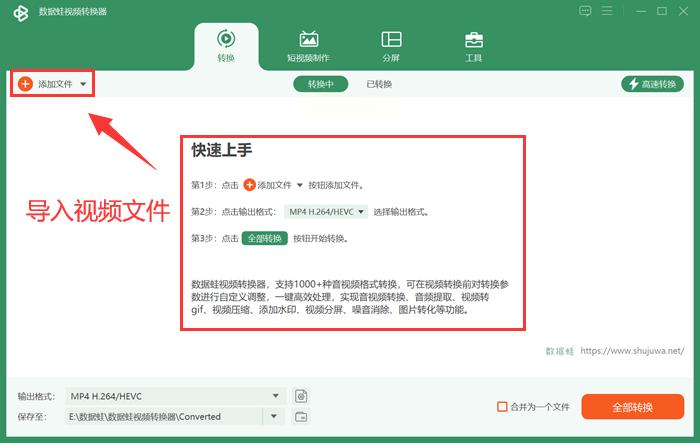Screen dimensions: 700x443
Task: Open the hamburger menu icon in title bar
Action: click(607, 11)
